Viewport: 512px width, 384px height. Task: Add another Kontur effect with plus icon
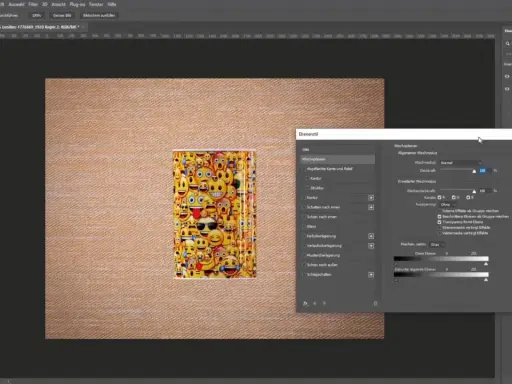[371, 198]
